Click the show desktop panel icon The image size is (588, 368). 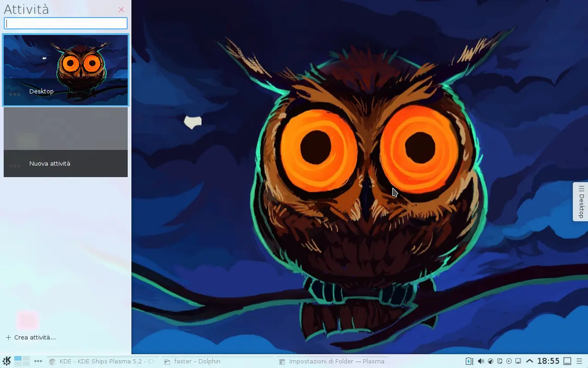point(568,361)
